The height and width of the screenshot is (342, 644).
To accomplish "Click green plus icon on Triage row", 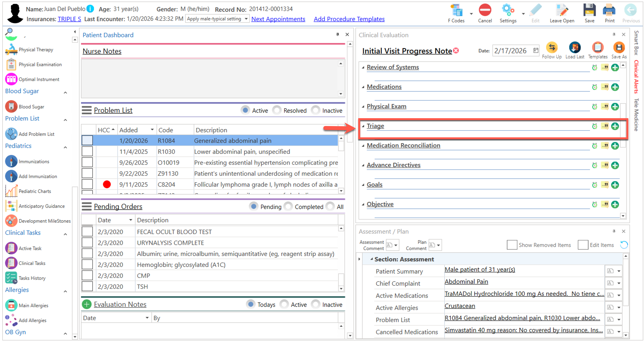I will click(x=615, y=126).
